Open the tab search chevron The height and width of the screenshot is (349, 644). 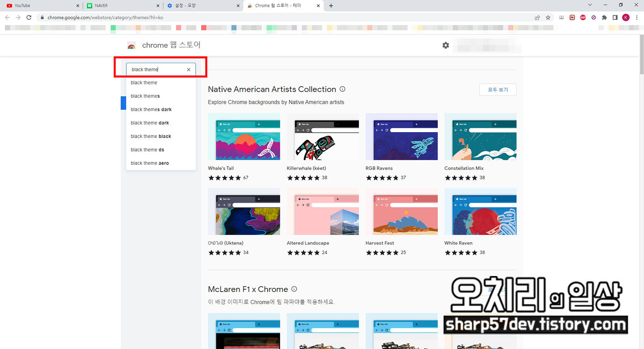coord(590,5)
